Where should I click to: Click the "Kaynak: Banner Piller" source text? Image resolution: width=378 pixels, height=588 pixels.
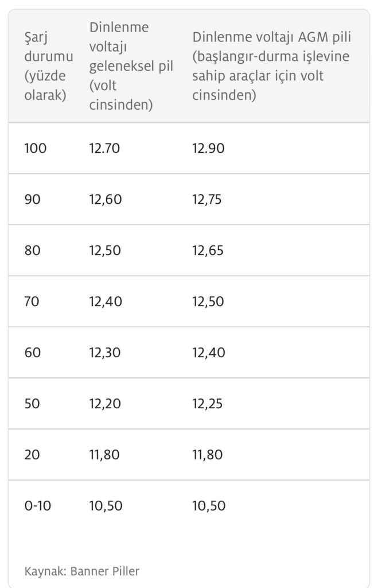tap(81, 571)
